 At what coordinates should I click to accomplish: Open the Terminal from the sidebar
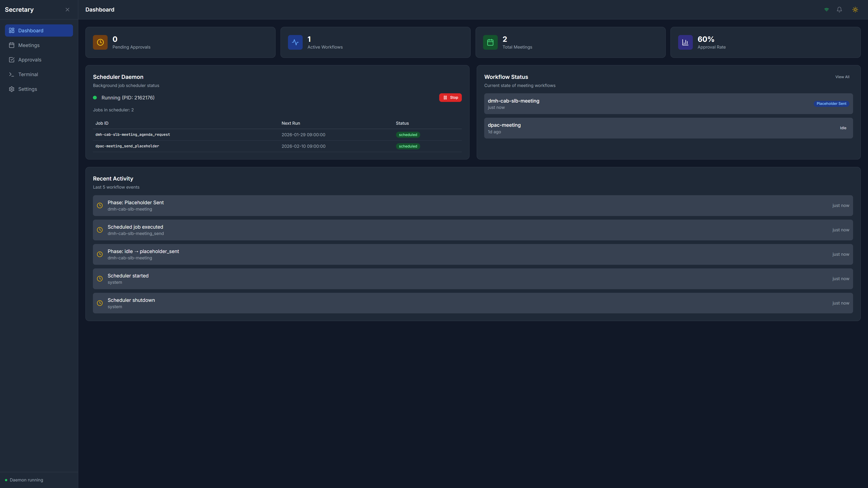(x=28, y=74)
